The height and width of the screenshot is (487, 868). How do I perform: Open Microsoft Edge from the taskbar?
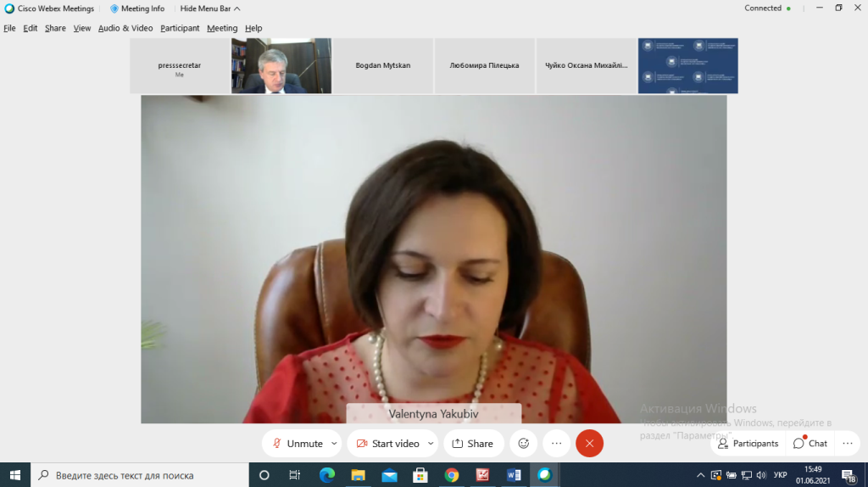(x=327, y=475)
